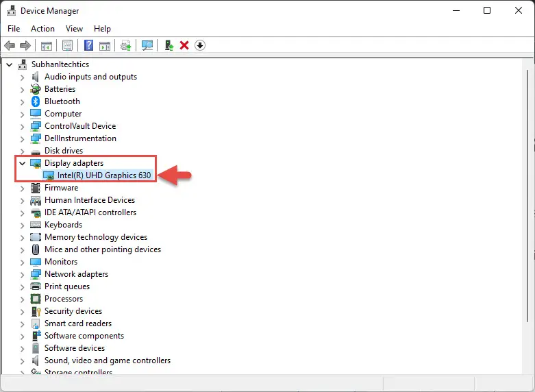Click the Keyboards category icon
Screen dimensions: 535x392
pyautogui.click(x=36, y=225)
